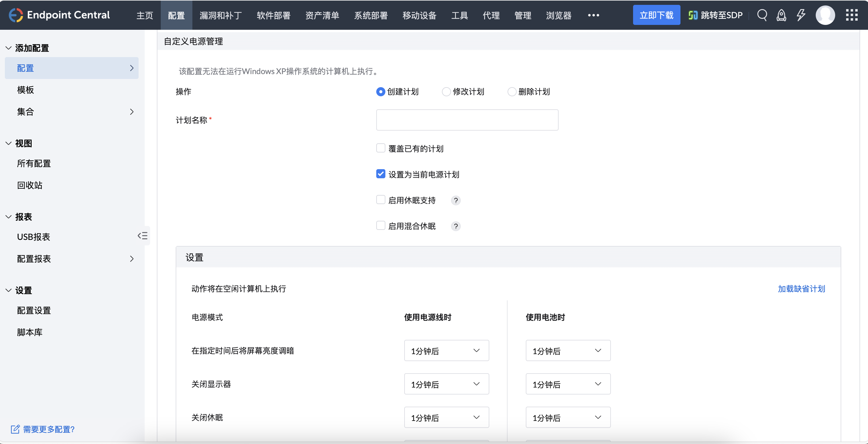Uncheck 设置为当前电源计划
Image resolution: width=868 pixels, height=444 pixels.
pyautogui.click(x=381, y=174)
